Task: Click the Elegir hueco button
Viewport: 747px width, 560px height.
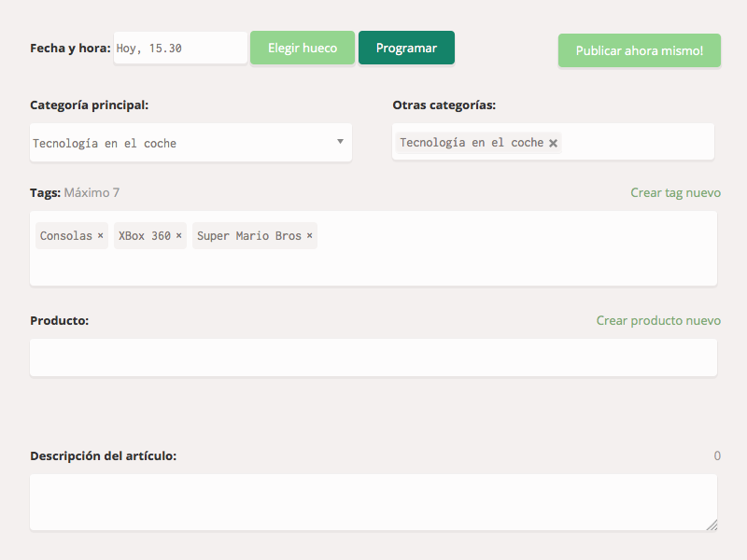Action: point(303,48)
